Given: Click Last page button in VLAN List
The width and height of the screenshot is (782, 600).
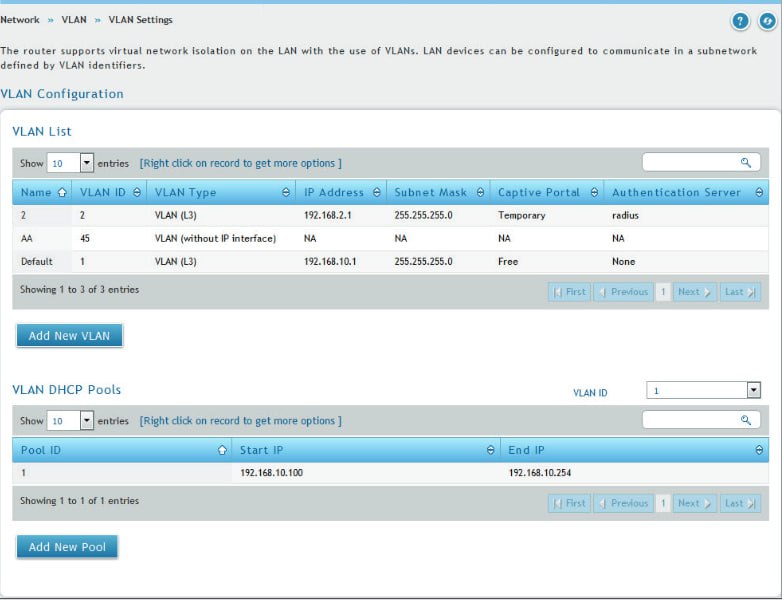Looking at the screenshot, I should coord(740,292).
